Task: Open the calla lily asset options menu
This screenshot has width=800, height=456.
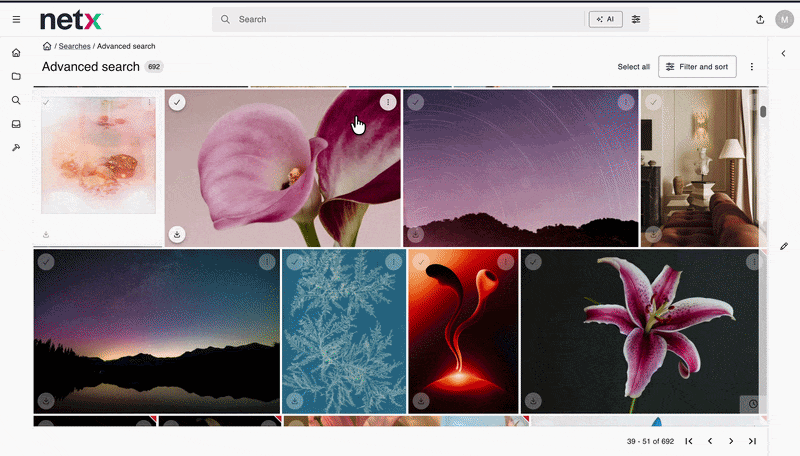Action: (x=388, y=103)
